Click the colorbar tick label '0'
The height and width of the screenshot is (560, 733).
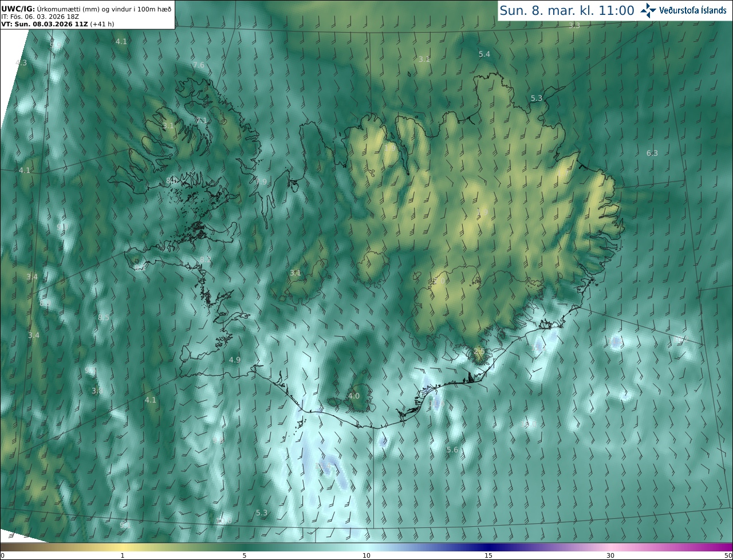(x=2, y=556)
